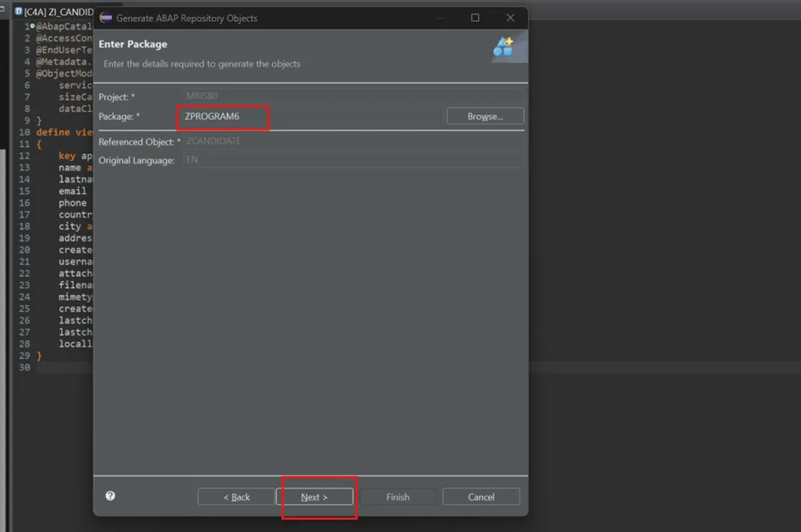801x532 pixels.
Task: Click the Referenced Object field ZCANDIDATE
Action: (354, 141)
